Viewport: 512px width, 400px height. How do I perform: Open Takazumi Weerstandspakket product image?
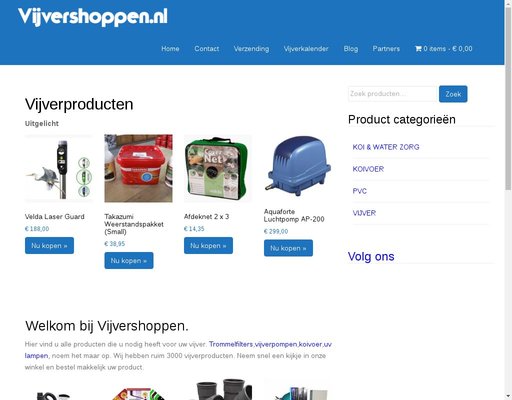pyautogui.click(x=138, y=168)
